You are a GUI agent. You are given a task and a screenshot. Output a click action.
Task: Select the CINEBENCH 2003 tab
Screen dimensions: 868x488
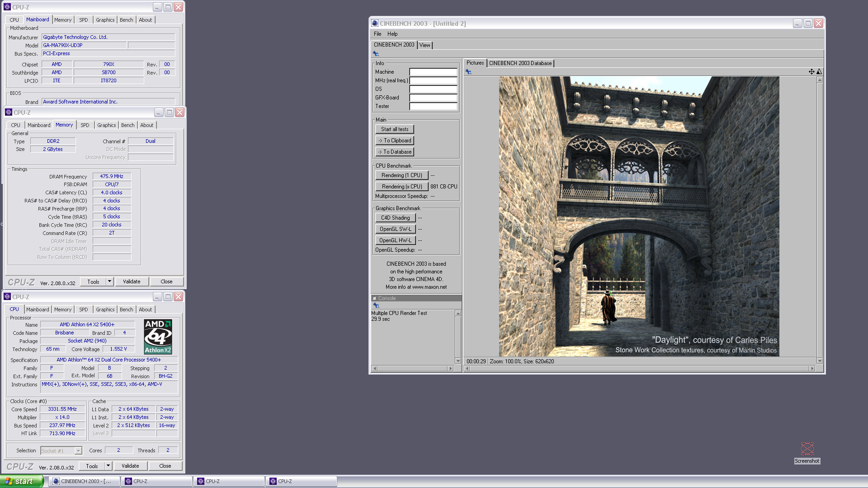tap(394, 45)
